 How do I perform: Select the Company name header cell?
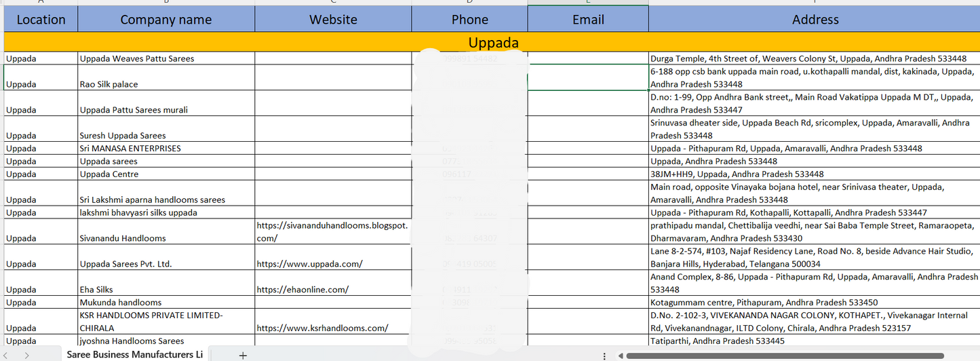point(166,20)
